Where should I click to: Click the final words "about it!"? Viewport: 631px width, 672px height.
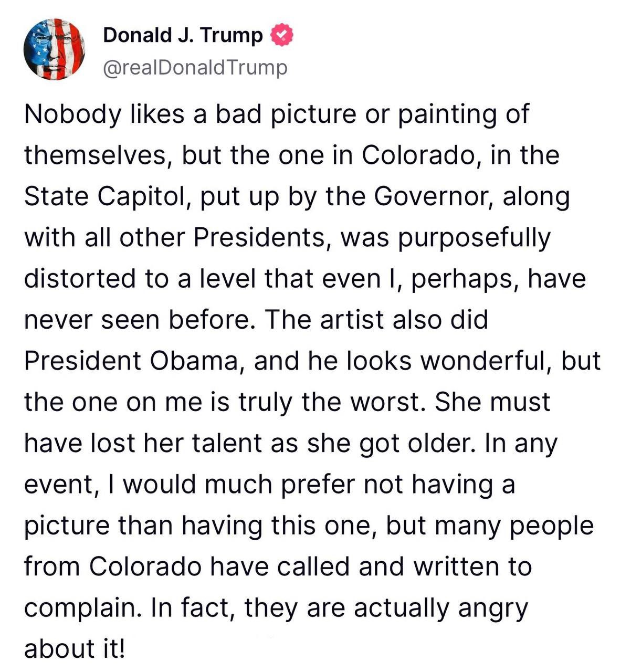75,649
